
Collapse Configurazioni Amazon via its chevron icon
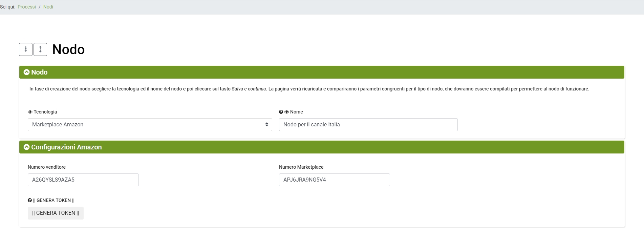27,147
